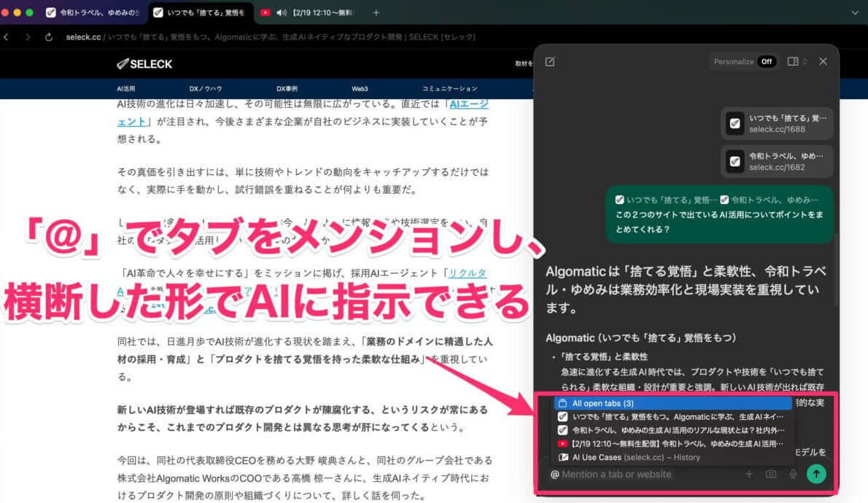This screenshot has width=868, height=503.
Task: Reload the page with refresh icon
Action: (49, 37)
